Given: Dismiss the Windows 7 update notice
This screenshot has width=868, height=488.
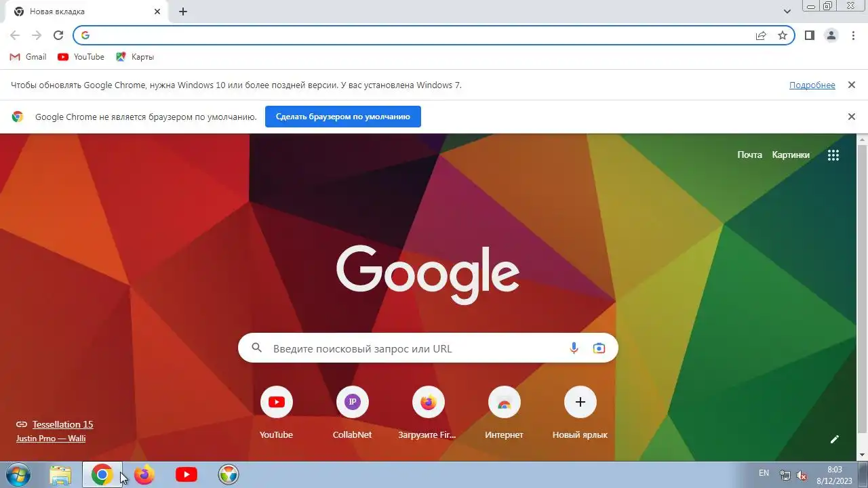Looking at the screenshot, I should (851, 85).
